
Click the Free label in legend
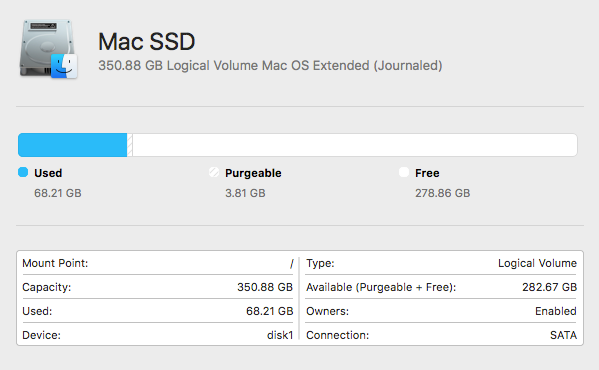point(427,173)
